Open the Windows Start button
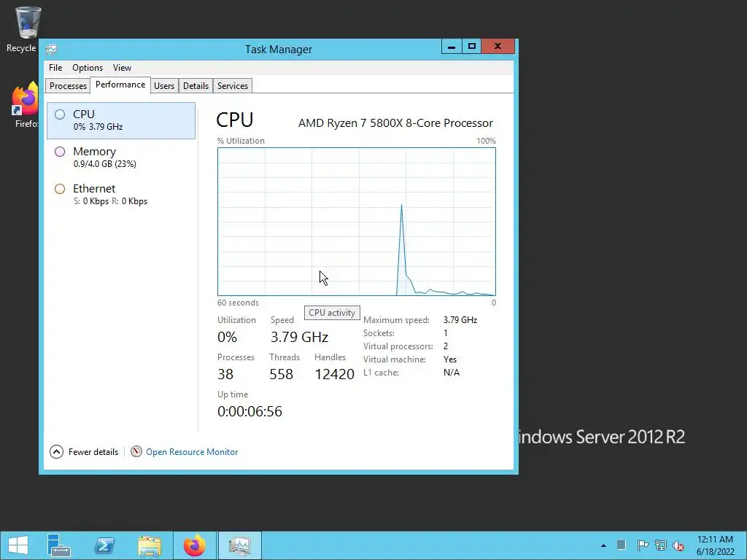747x560 pixels. click(x=18, y=545)
